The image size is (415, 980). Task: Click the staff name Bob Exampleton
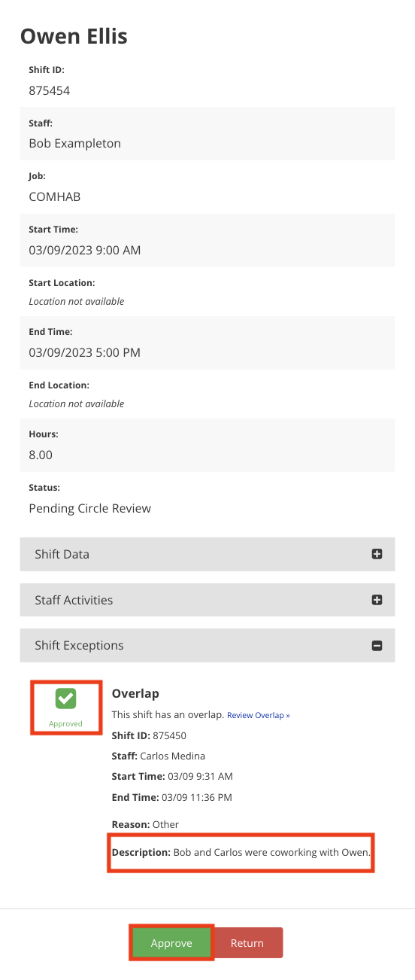[75, 143]
